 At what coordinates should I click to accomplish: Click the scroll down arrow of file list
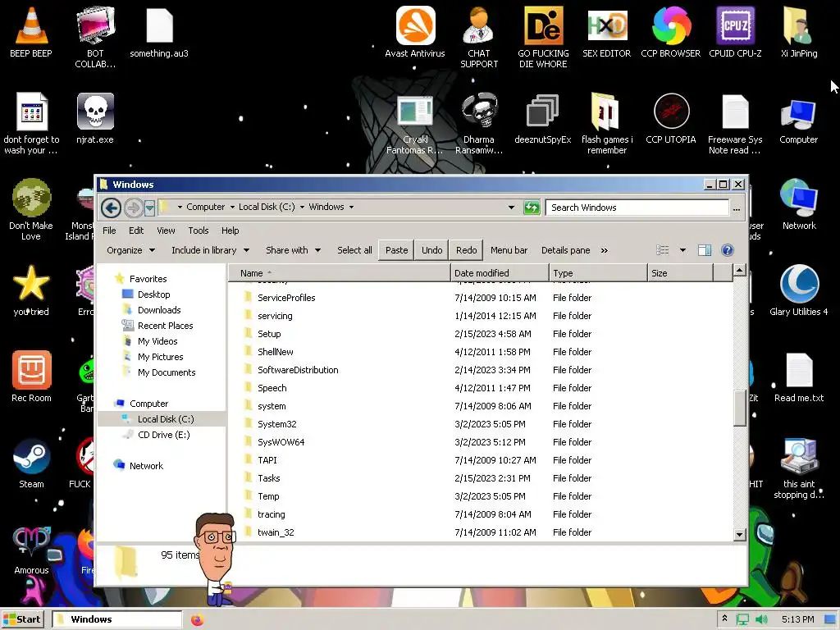739,534
